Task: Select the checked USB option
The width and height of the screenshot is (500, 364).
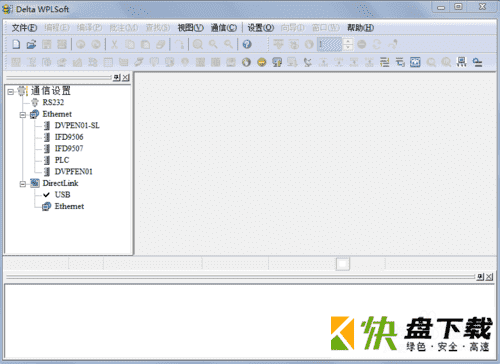Action: (62, 195)
